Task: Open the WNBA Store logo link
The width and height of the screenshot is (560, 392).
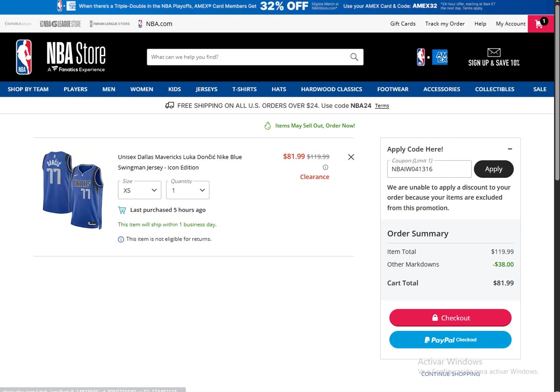Action: click(x=18, y=24)
